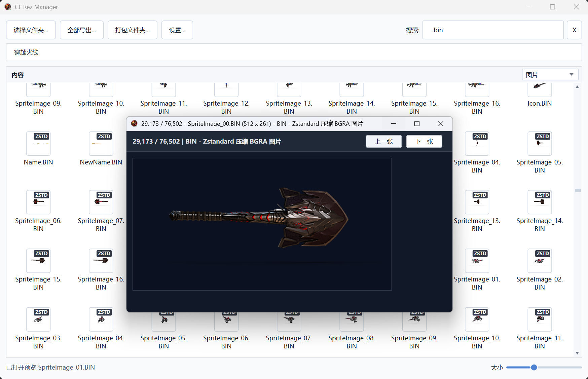Select SpriteImage_11.BIN with the ZSTD badge
Viewport: 588px width, 379px height.
(540, 319)
